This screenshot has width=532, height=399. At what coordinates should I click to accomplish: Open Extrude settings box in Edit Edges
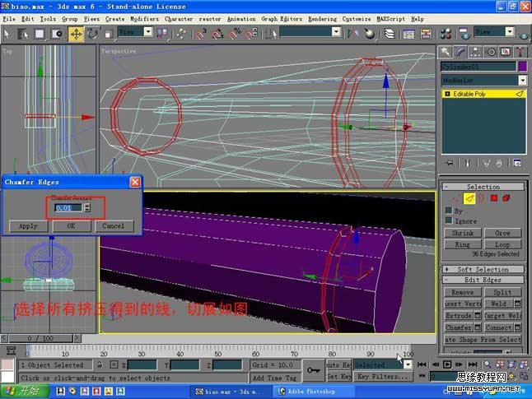point(478,316)
